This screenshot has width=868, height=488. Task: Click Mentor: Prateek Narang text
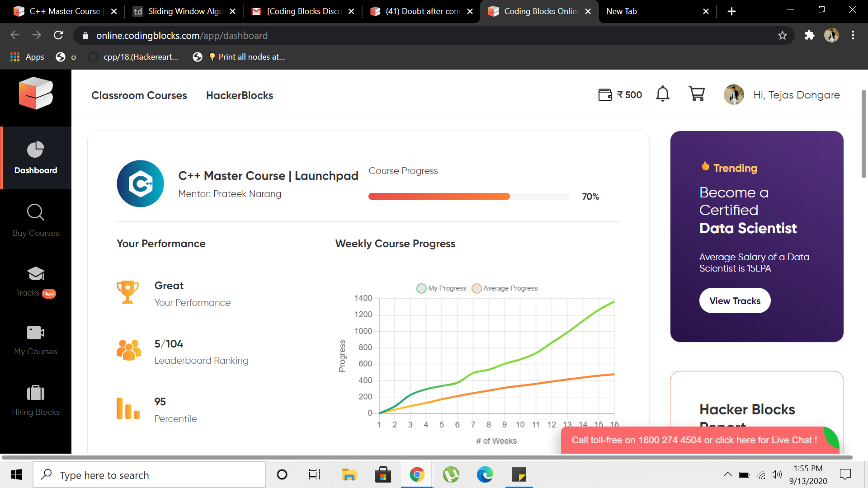[x=230, y=194]
